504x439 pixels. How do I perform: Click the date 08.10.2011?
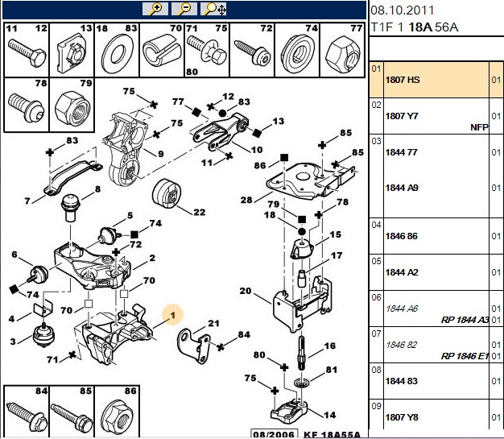(x=402, y=10)
